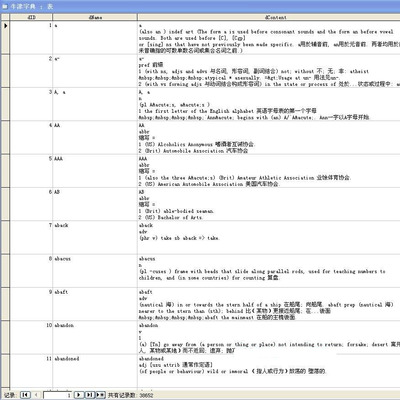400x400 pixels.
Task: Click dContent cell for 'abandoned' definition
Action: pyautogui.click(x=269, y=371)
